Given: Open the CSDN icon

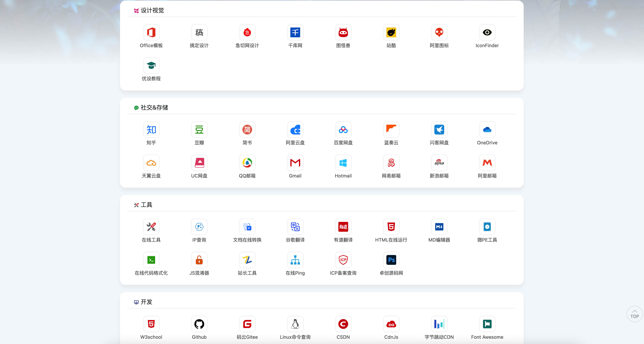Looking at the screenshot, I should 343,324.
